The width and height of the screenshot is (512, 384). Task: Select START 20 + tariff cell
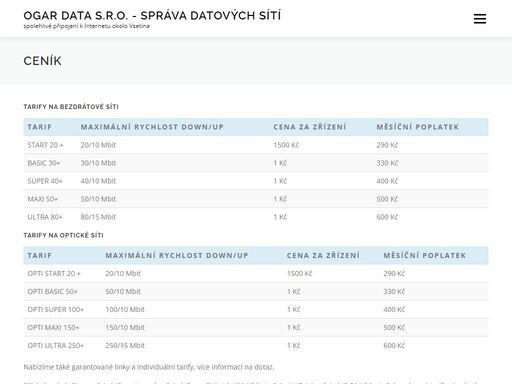point(45,145)
